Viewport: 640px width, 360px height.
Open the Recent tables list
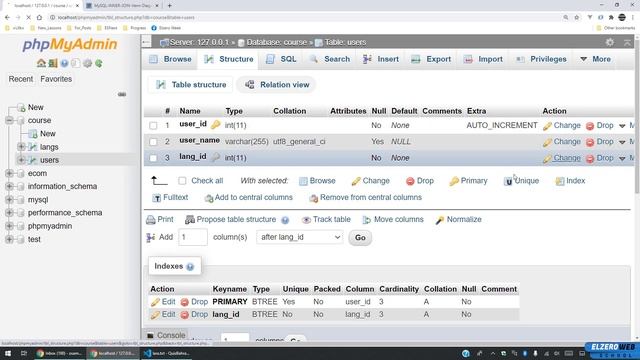[x=21, y=79]
